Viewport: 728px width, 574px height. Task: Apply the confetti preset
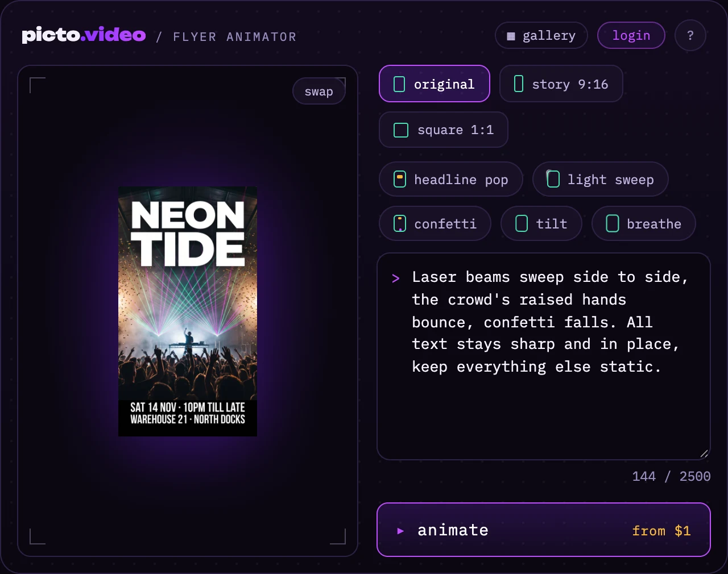[x=435, y=223]
